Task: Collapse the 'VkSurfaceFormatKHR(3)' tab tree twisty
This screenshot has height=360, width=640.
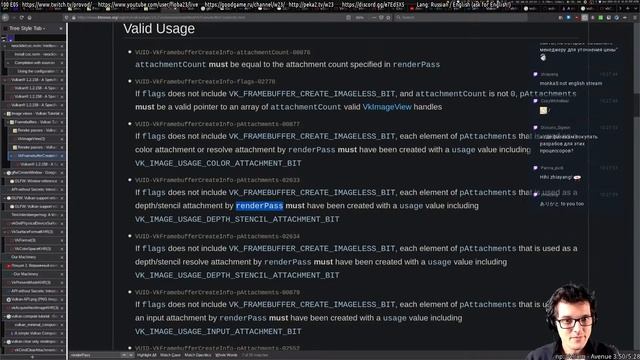Action: coord(4,232)
